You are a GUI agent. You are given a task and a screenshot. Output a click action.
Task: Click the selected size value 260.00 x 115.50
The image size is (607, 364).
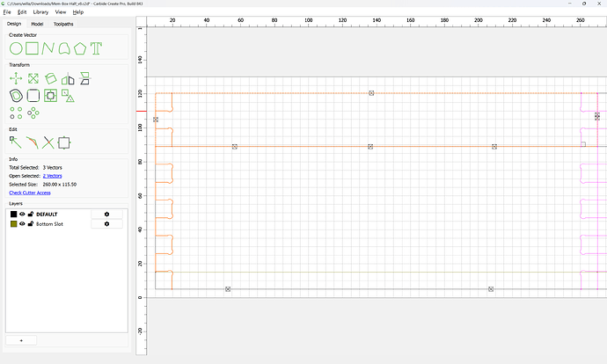click(x=60, y=185)
